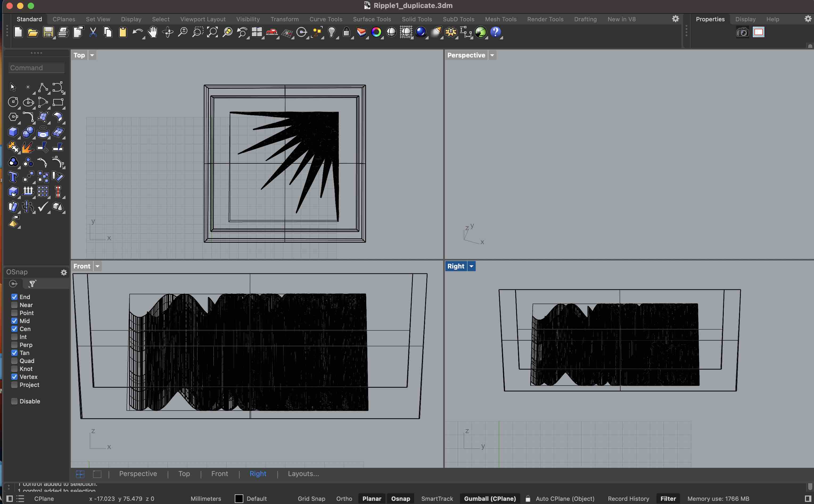
Task: Toggle the Cen object snap
Action: pos(14,329)
